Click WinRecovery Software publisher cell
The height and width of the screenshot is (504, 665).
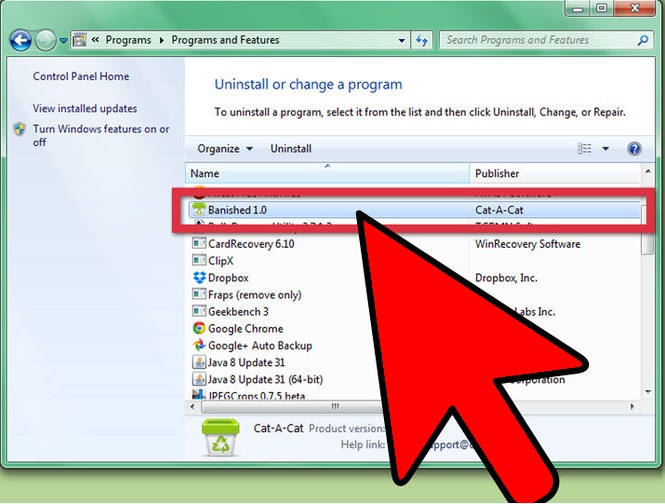(x=528, y=244)
